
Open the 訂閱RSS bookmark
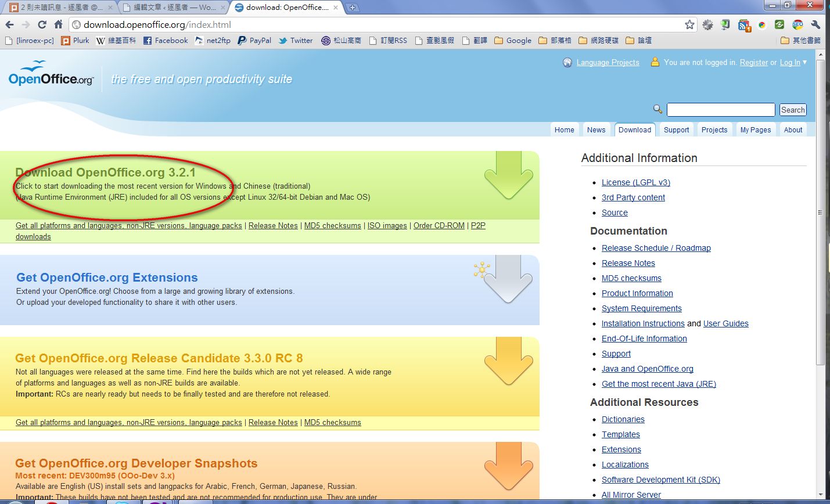tap(388, 41)
